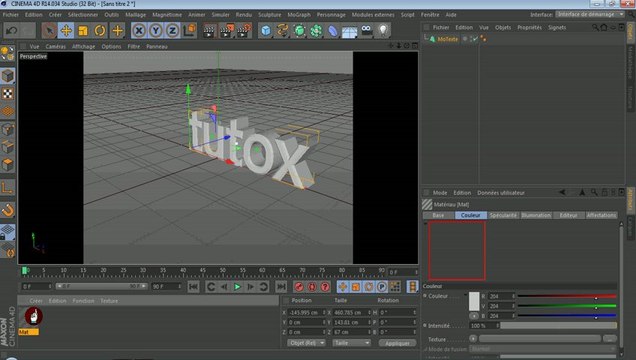Adjust the red R color slider

[567, 296]
